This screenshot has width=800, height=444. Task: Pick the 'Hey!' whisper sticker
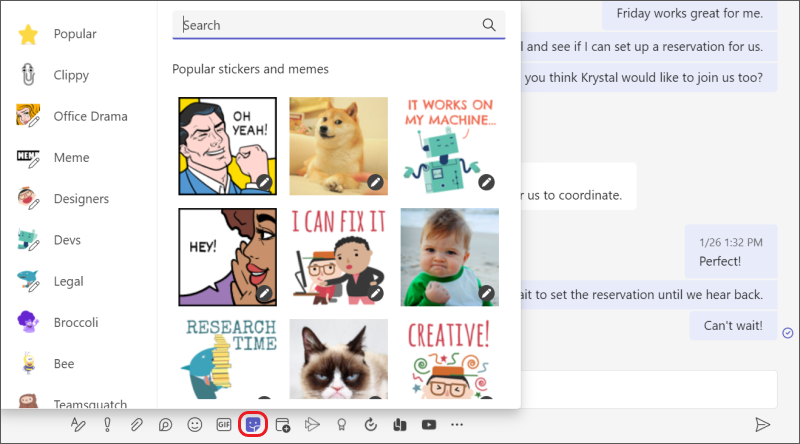[x=228, y=257]
